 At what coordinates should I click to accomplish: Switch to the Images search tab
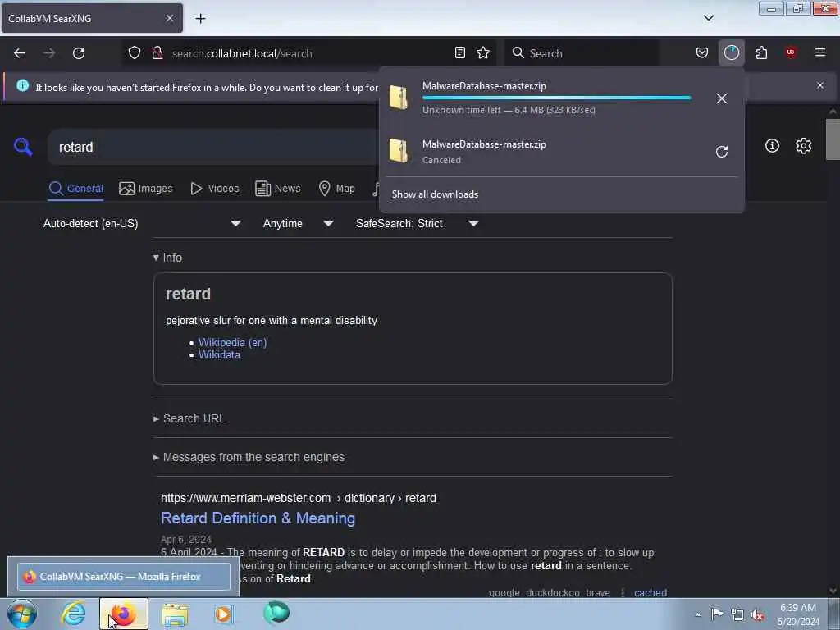[x=146, y=189]
